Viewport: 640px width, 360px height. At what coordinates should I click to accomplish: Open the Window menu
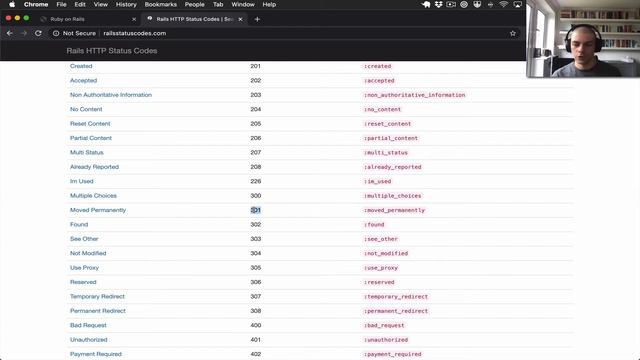pos(243,4)
